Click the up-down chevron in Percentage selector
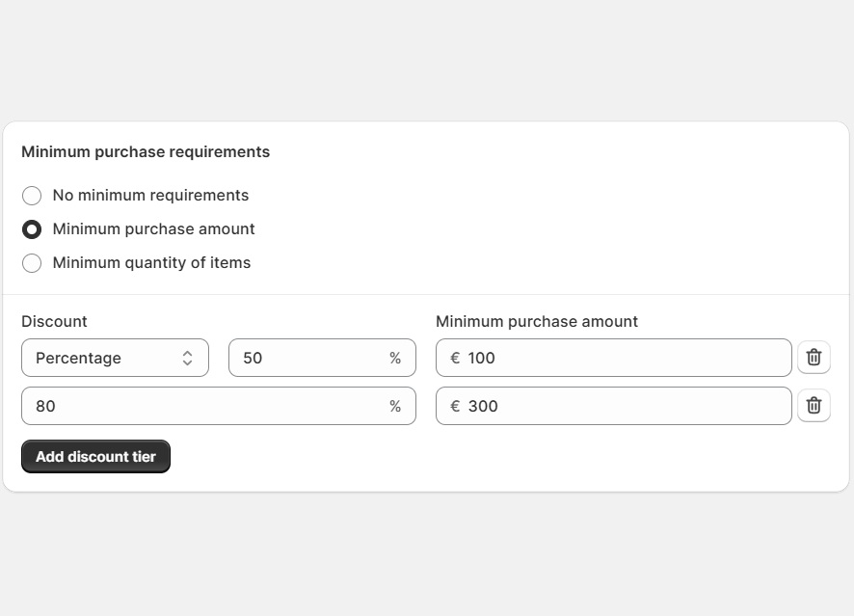 187,358
